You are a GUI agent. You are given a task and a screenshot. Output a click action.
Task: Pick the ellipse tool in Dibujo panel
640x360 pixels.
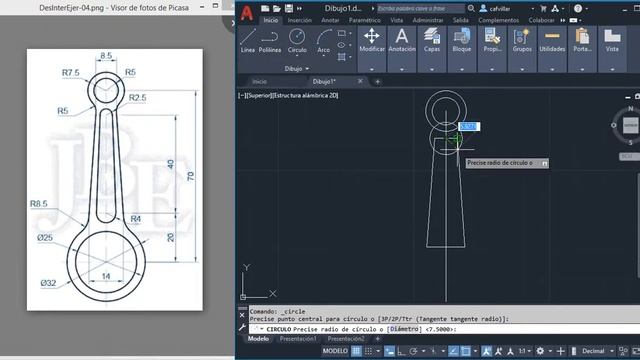(x=342, y=45)
